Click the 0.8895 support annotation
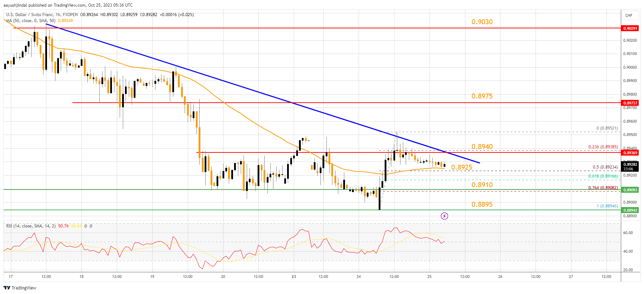The image size is (644, 294). [482, 204]
